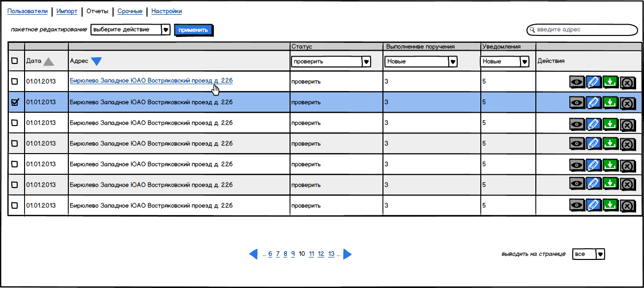This screenshot has width=644, height=288.
Task: Go to previous page with left arrow
Action: (x=253, y=254)
